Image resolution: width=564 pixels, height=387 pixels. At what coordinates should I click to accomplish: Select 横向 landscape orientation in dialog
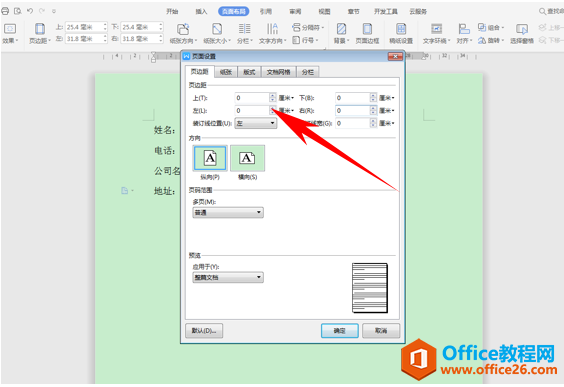247,158
